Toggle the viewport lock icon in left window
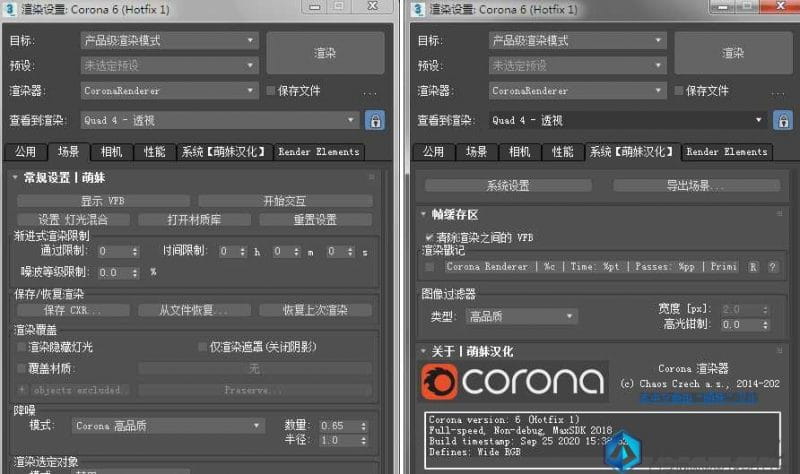Screen dimensions: 800x474 375,121
